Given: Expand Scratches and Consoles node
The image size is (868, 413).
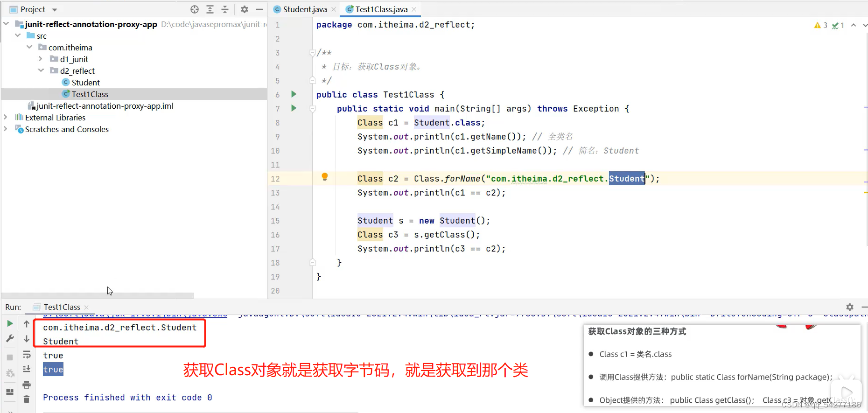Looking at the screenshot, I should 6,129.
